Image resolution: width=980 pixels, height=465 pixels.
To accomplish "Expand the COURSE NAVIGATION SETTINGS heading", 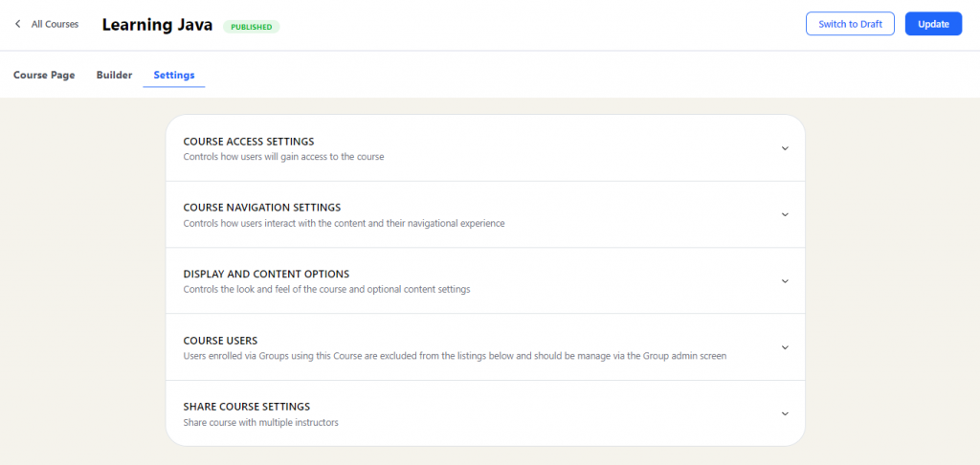I will pyautogui.click(x=262, y=208).
